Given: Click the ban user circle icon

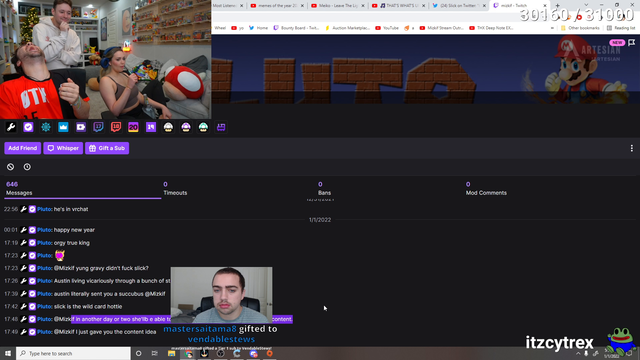Looking at the screenshot, I should coord(11,167).
